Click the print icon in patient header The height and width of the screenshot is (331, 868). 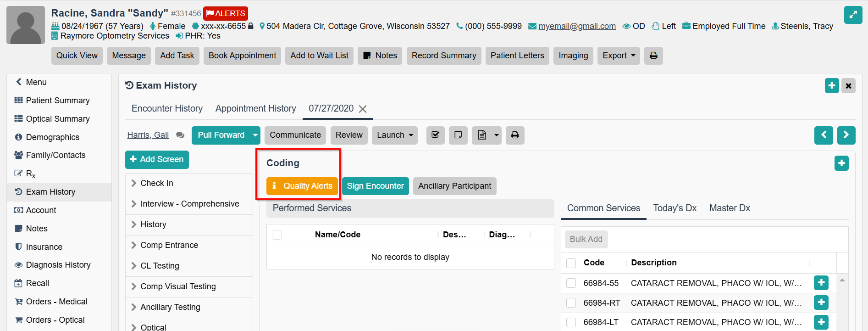click(x=653, y=56)
